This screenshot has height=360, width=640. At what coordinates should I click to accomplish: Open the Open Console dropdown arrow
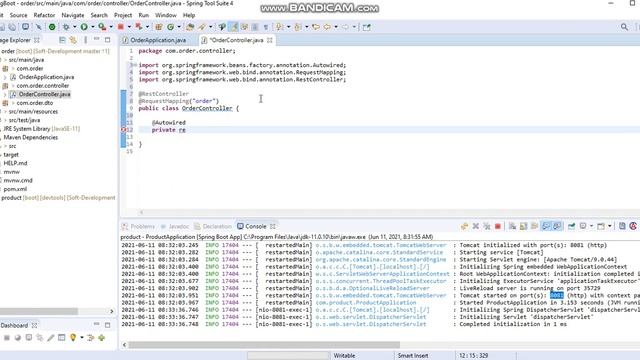(x=610, y=226)
